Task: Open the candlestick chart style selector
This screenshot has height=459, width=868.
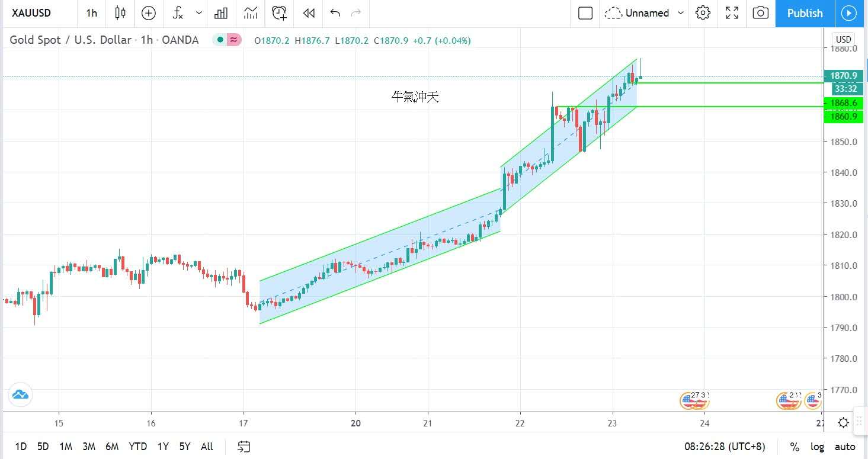Action: pos(120,13)
